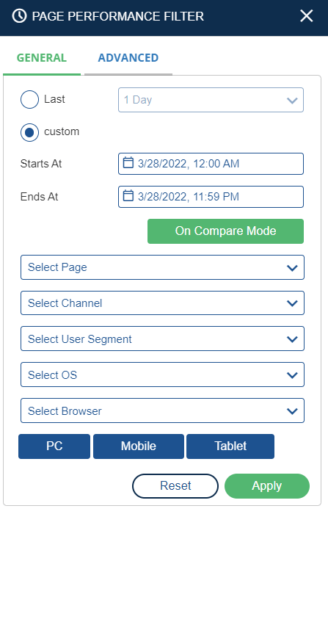The image size is (328, 644).
Task: Close the Page Performance Filter panel
Action: [306, 16]
